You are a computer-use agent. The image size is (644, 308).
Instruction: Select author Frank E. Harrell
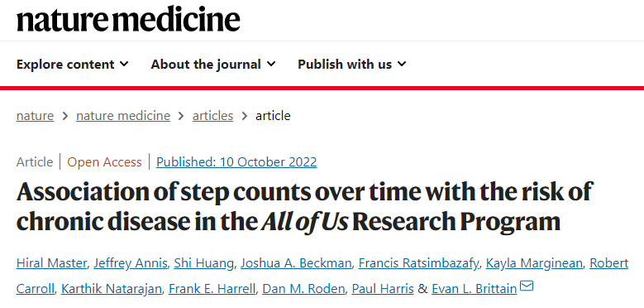pyautogui.click(x=212, y=289)
